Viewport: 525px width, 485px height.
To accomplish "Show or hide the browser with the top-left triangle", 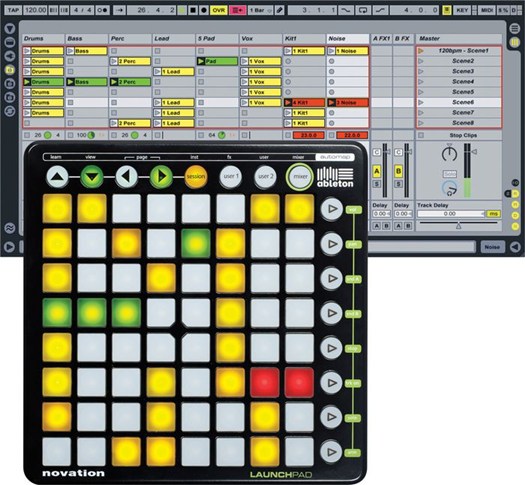I will click(10, 28).
